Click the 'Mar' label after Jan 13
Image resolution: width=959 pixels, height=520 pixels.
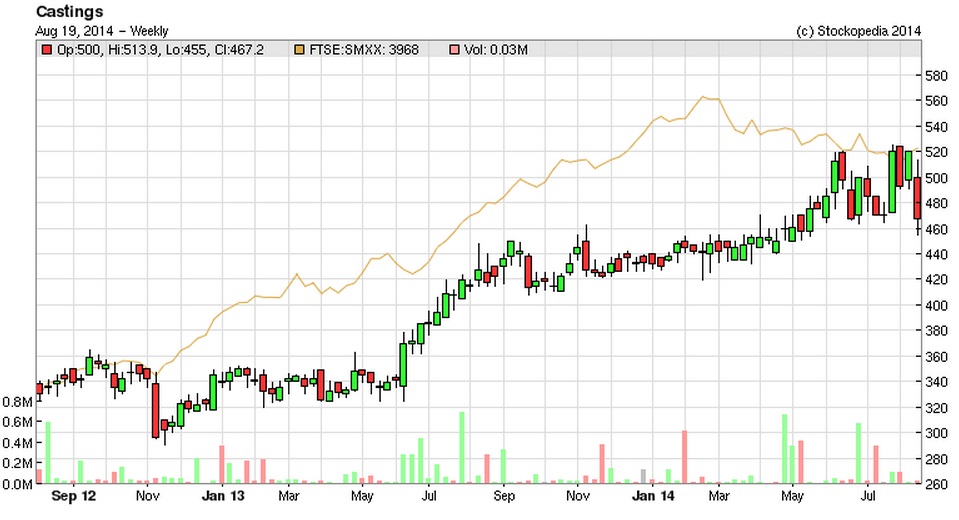click(289, 496)
